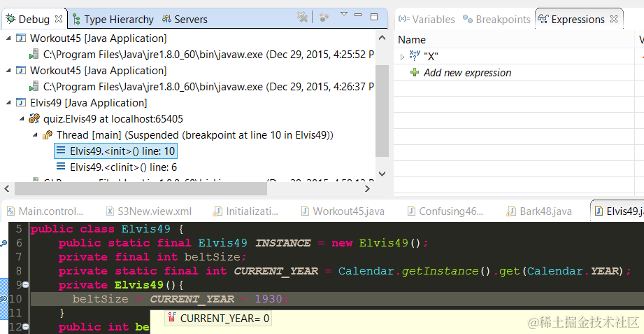
Task: Collapse first Workout45 [Java Application] node
Action: click(x=9, y=38)
